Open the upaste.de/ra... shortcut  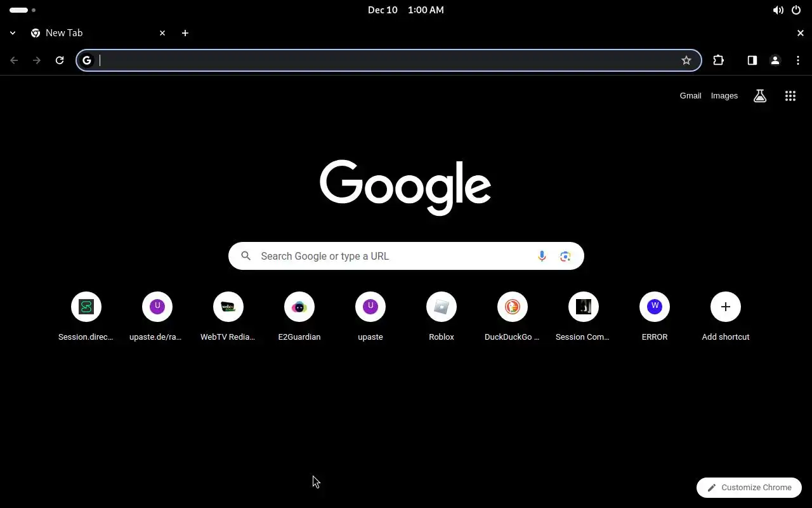[157, 317]
